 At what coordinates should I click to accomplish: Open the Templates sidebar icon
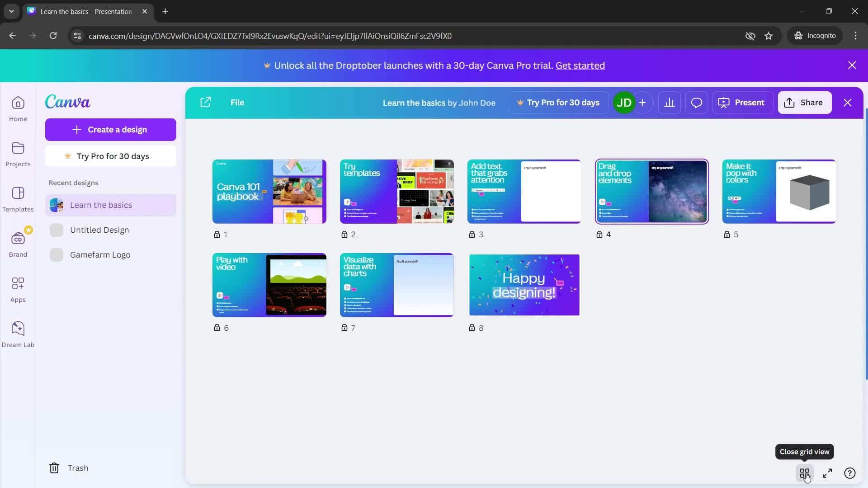18,199
